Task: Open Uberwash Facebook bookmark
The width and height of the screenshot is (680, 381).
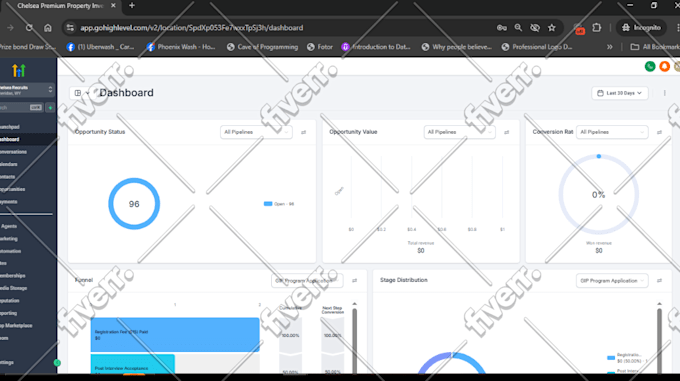Action: pyautogui.click(x=101, y=47)
